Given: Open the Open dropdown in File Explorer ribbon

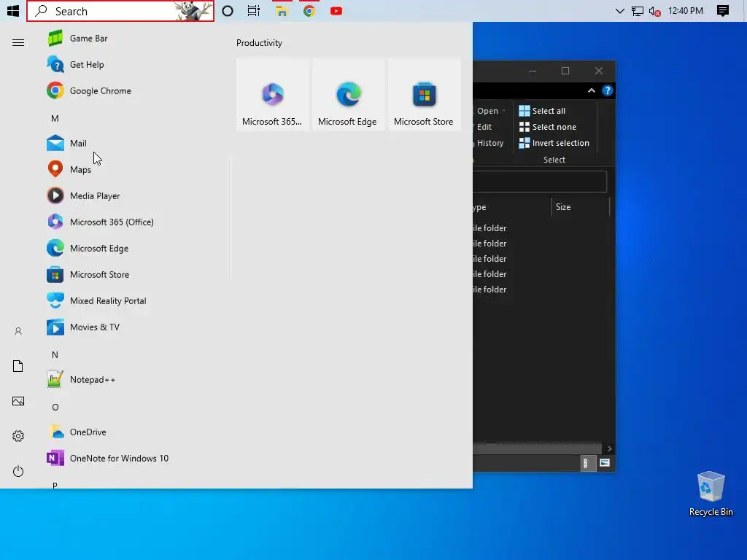Looking at the screenshot, I should (x=491, y=111).
